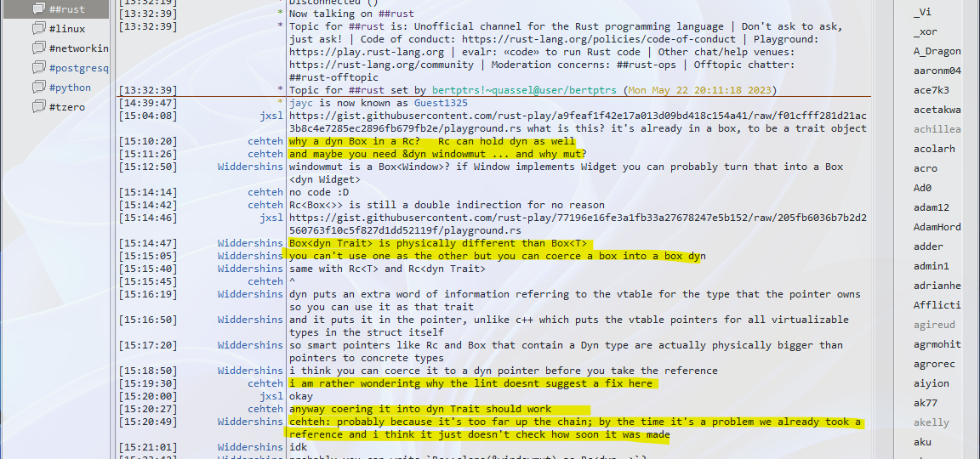This screenshot has width=980, height=459.
Task: Select user Afflicti in the user list
Action: 937,305
